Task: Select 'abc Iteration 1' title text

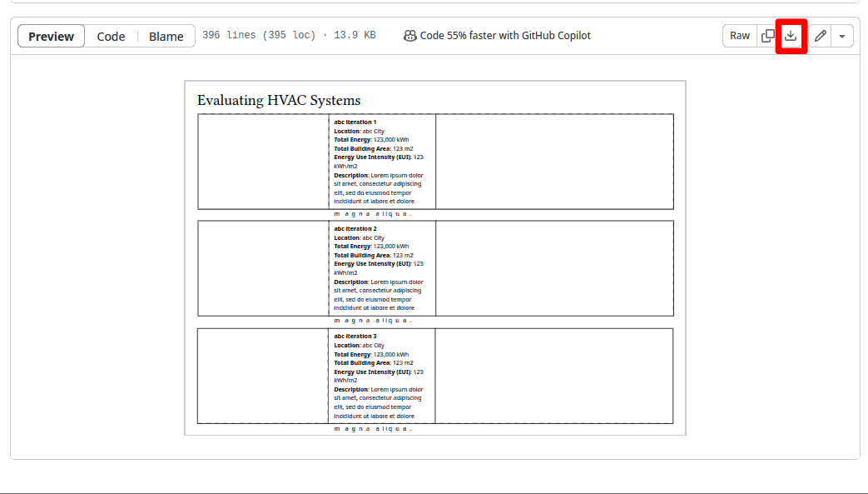Action: tap(355, 122)
